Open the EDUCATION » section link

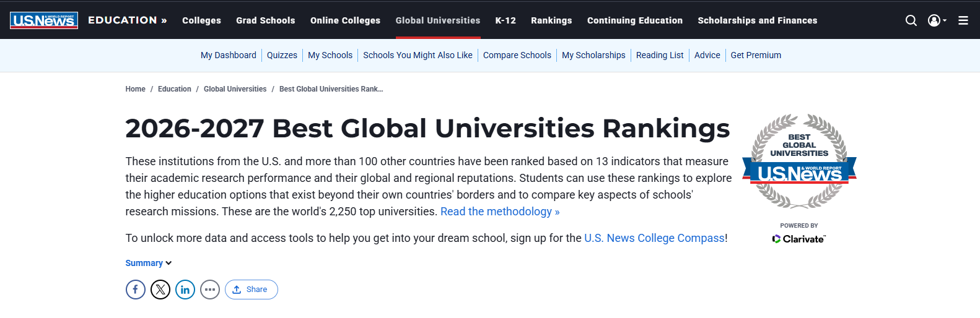pos(128,20)
